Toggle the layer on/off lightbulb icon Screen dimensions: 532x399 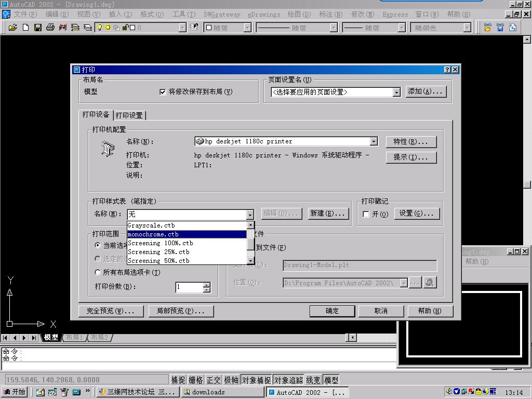pyautogui.click(x=99, y=28)
